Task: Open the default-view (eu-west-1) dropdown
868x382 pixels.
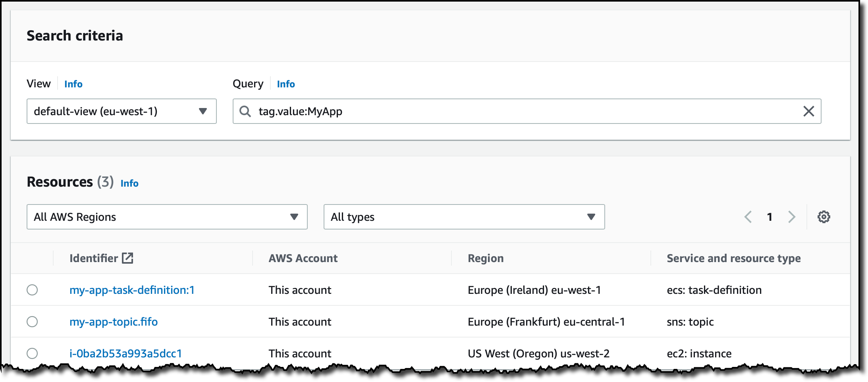Action: pyautogui.click(x=121, y=111)
